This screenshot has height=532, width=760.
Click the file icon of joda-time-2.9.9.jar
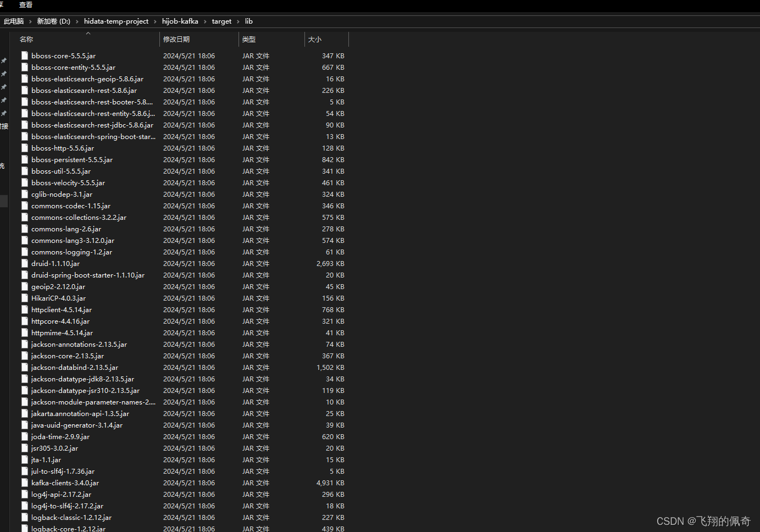[25, 436]
